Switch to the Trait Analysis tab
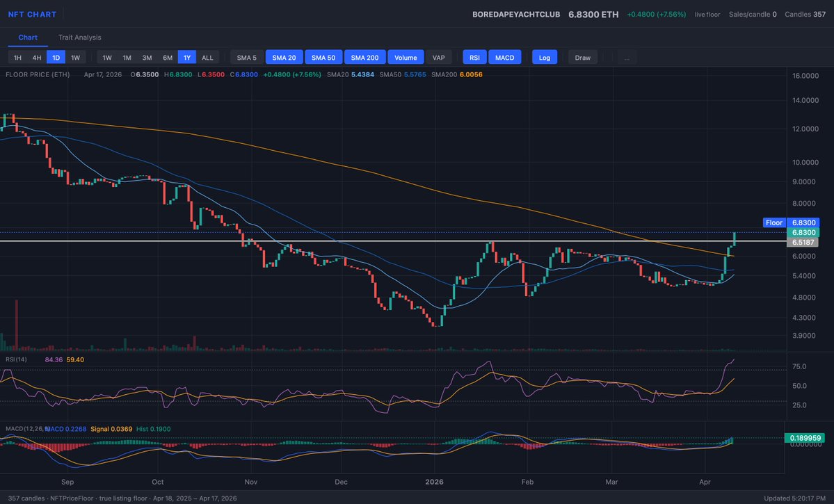834x504 pixels. (79, 38)
